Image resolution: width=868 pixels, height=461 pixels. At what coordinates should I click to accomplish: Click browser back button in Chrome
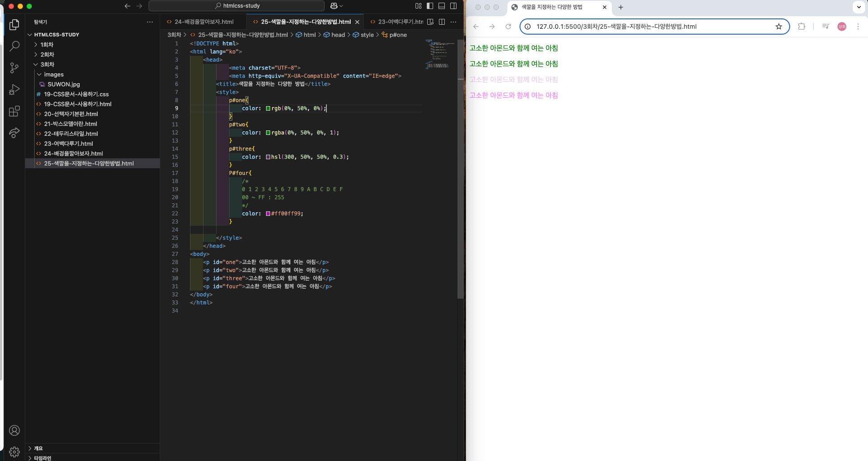pos(476,27)
